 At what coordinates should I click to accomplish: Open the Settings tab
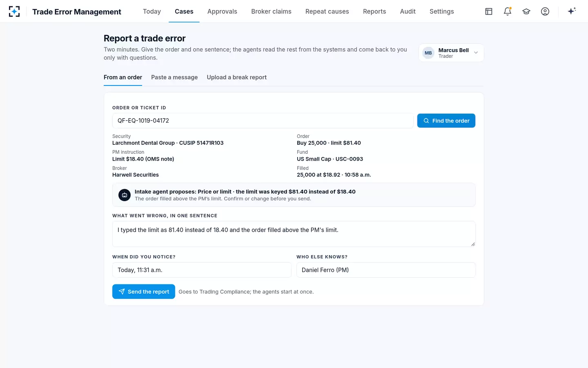tap(442, 11)
